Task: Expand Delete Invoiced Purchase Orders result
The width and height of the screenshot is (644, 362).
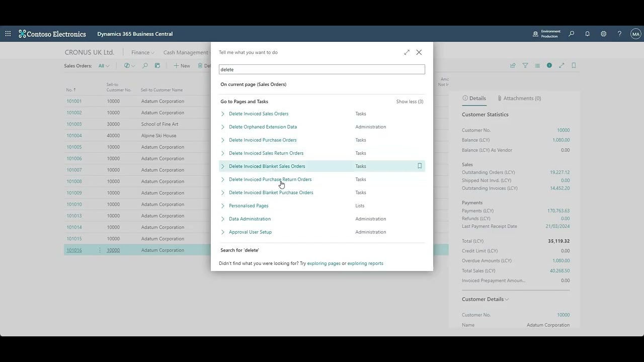Action: (223, 140)
